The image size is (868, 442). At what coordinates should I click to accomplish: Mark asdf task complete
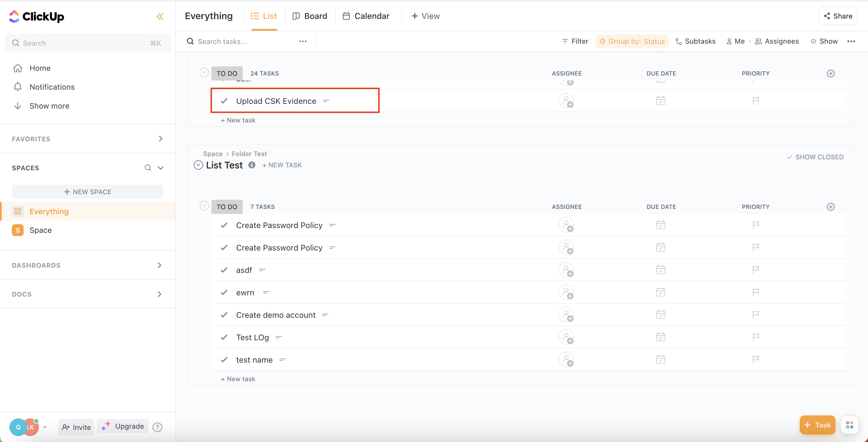tap(224, 270)
